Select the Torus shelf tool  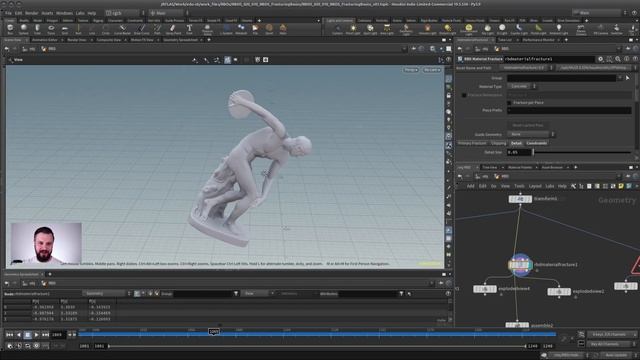coord(51,29)
